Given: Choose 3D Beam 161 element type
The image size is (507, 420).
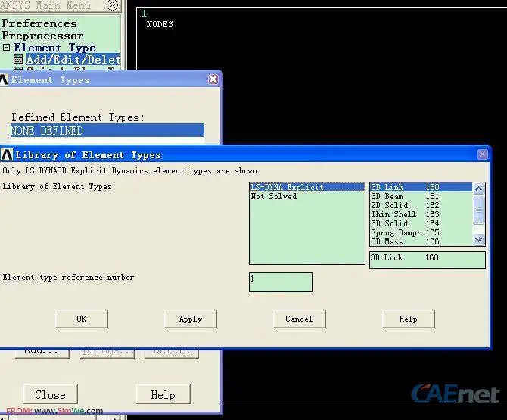Looking at the screenshot, I should (x=420, y=196).
